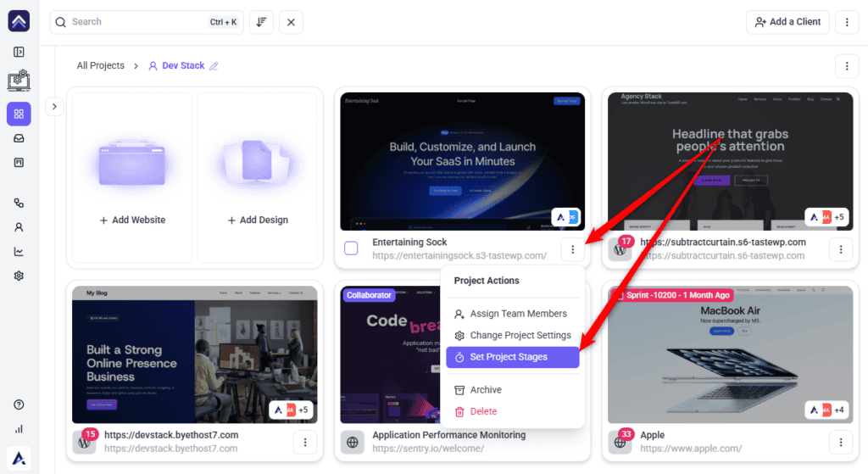The width and height of the screenshot is (868, 474).
Task: Open three-dot menu for subtractcurtain project
Action: pos(841,250)
